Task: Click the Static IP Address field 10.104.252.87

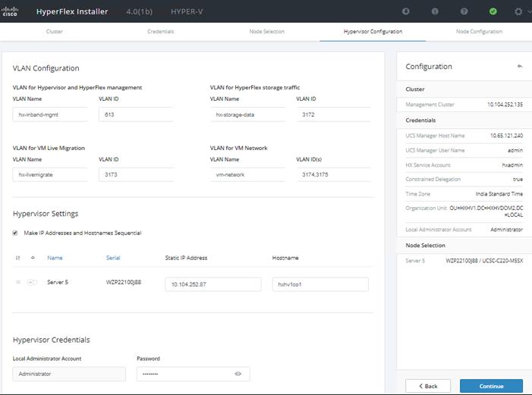Action: (x=213, y=284)
